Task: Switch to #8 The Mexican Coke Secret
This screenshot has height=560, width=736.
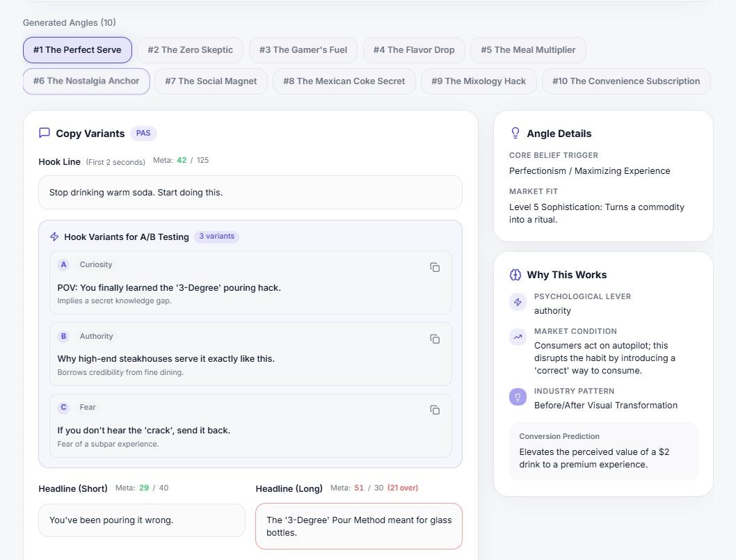Action: click(x=344, y=81)
